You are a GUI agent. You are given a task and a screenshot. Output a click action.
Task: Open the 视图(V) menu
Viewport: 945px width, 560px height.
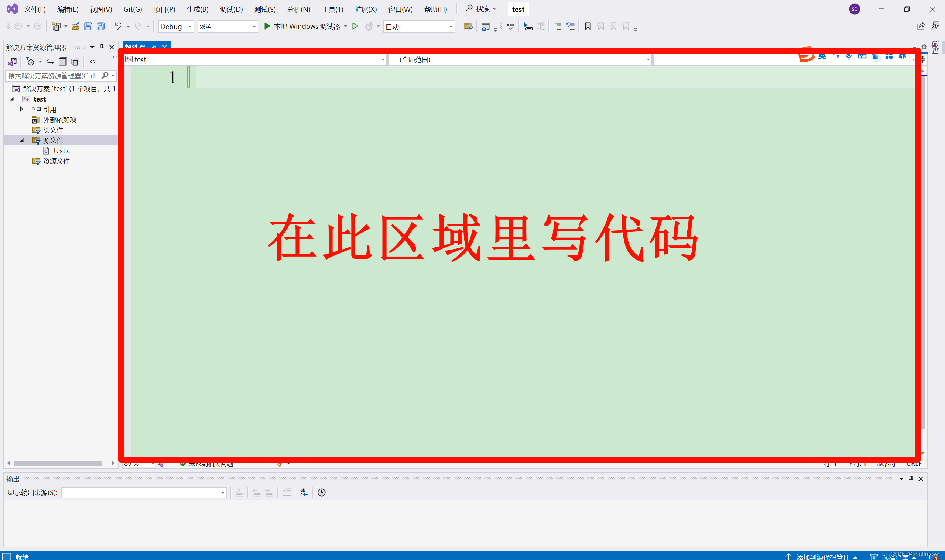point(101,10)
